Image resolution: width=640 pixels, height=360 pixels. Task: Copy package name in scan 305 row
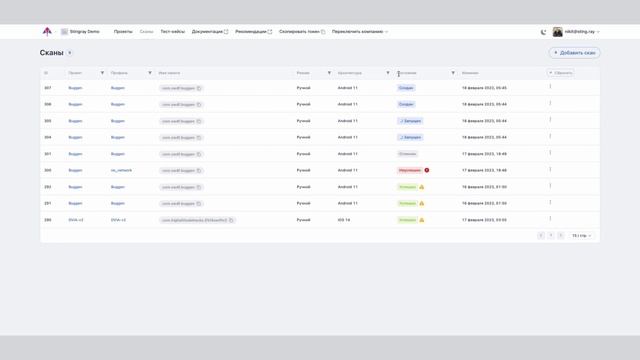(x=199, y=121)
